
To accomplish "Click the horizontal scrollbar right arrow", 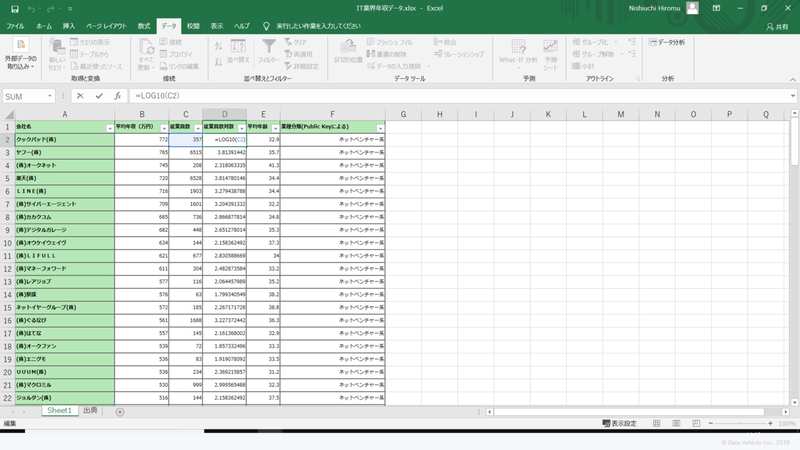I will (786, 412).
